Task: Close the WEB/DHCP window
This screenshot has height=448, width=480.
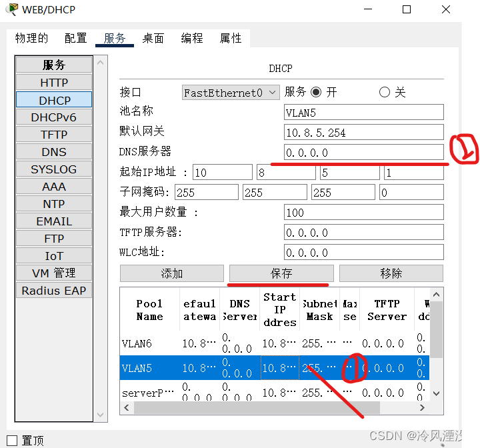Action: pos(446,9)
